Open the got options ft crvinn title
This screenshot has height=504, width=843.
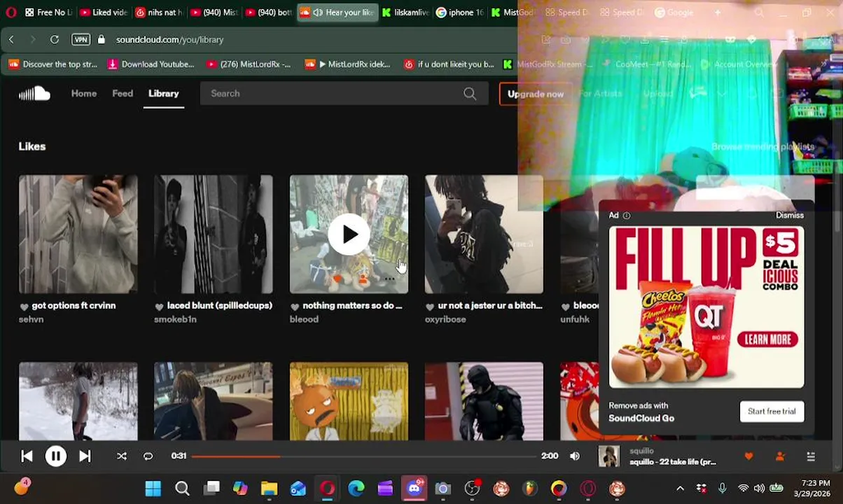coord(74,306)
